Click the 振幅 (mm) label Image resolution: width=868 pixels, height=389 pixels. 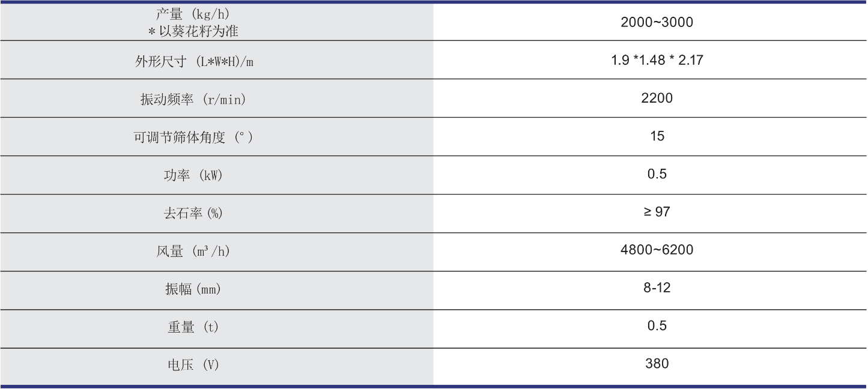click(193, 289)
